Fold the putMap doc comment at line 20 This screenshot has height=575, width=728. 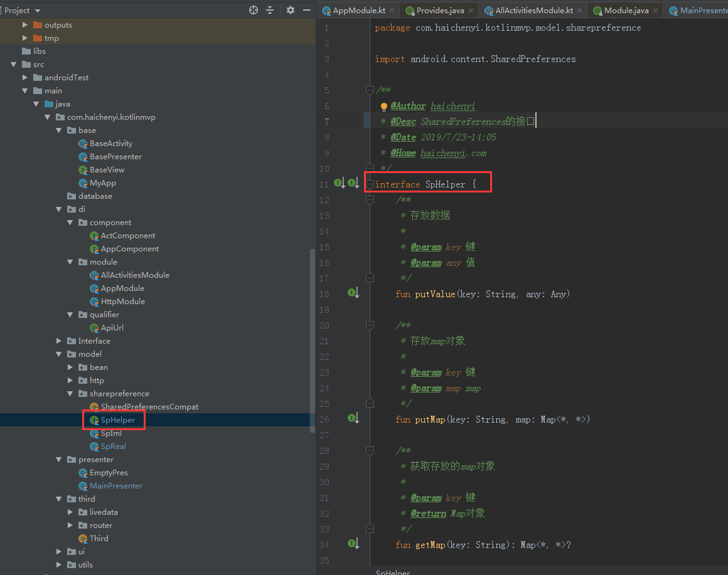(370, 325)
